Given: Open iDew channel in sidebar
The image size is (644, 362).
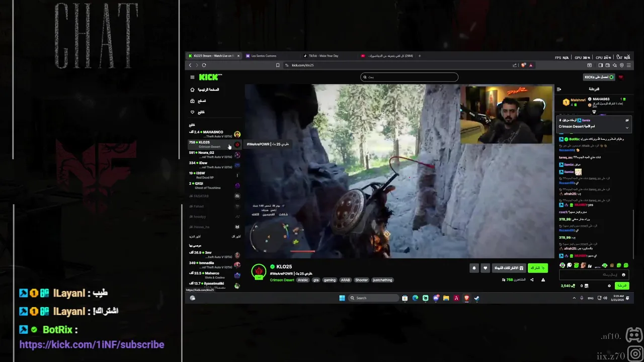Looking at the screenshot, I should point(214,165).
